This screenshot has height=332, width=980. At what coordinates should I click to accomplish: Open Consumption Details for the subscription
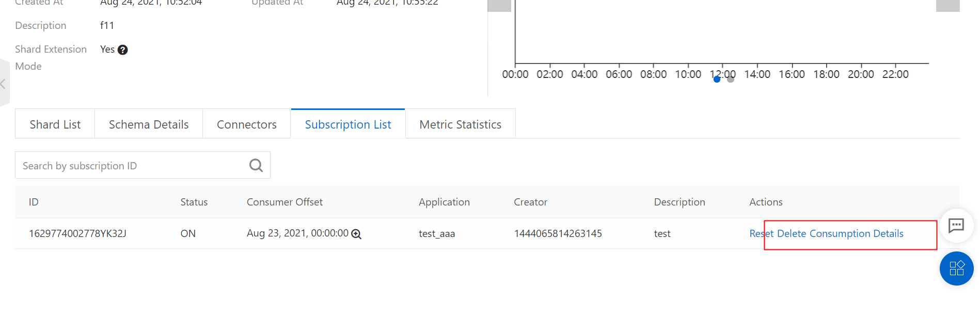856,233
